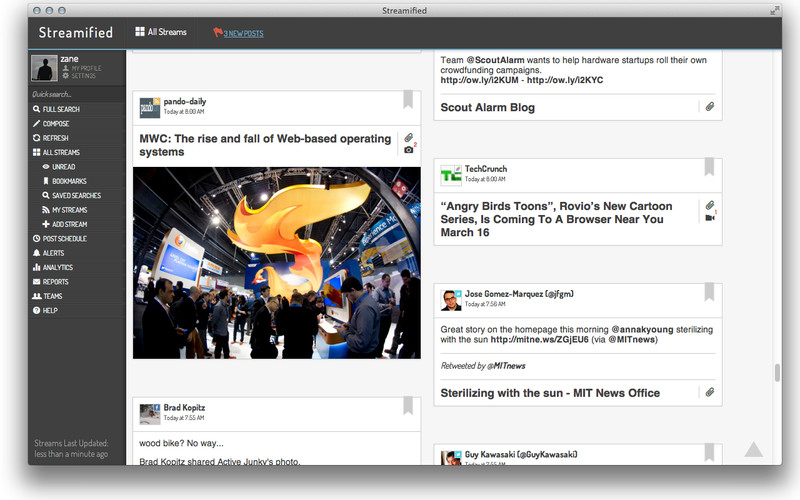Click Jose Gomez-Marquez (@jfgm) name
Viewport: 800px width, 500px height.
pyautogui.click(x=519, y=294)
